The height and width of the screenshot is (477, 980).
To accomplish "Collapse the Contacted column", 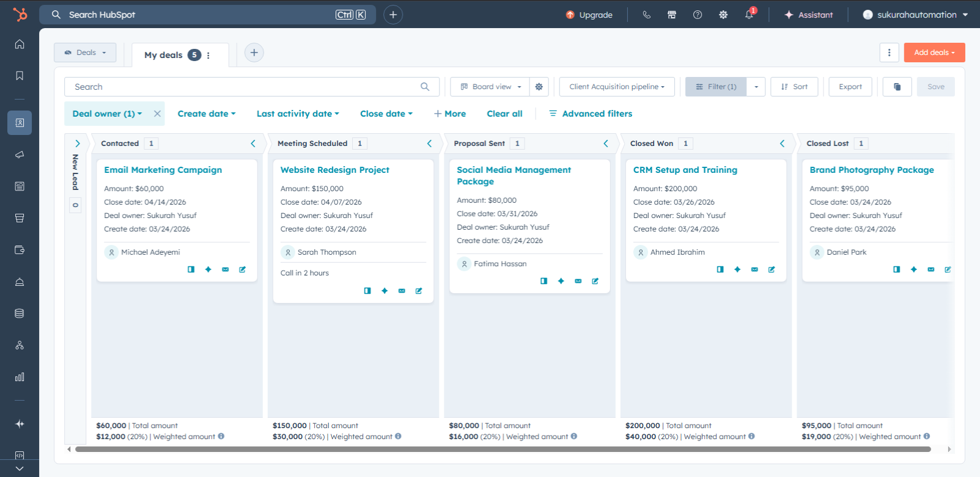I will tap(253, 144).
